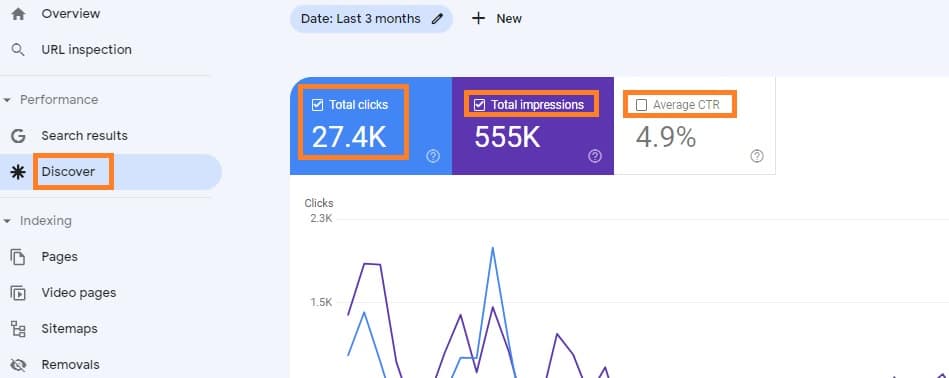This screenshot has width=949, height=378.
Task: Click the URL inspection magnifier icon
Action: [18, 50]
